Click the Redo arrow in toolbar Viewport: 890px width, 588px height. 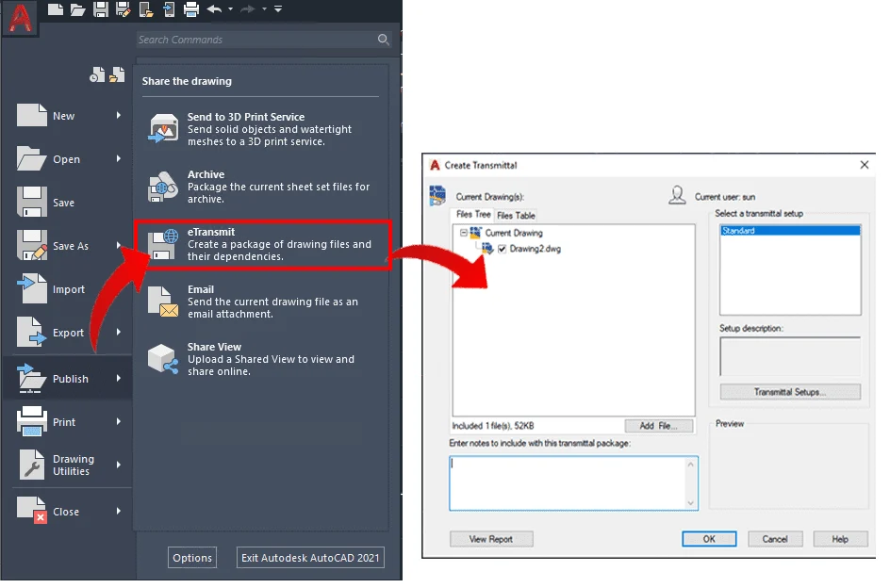pos(247,9)
